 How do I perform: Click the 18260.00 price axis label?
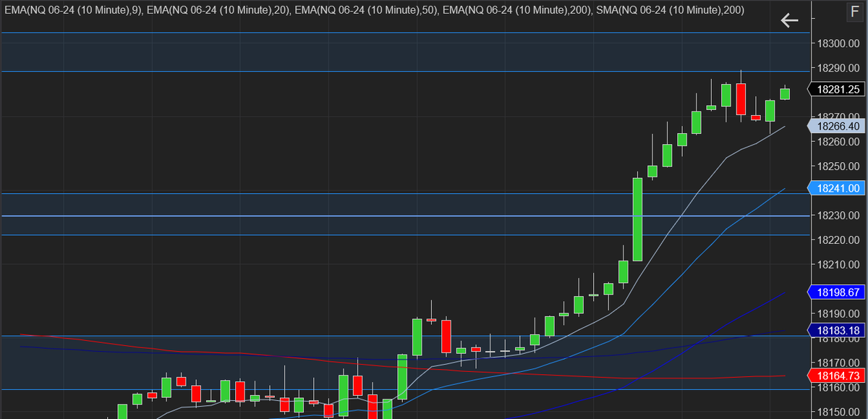pos(838,142)
